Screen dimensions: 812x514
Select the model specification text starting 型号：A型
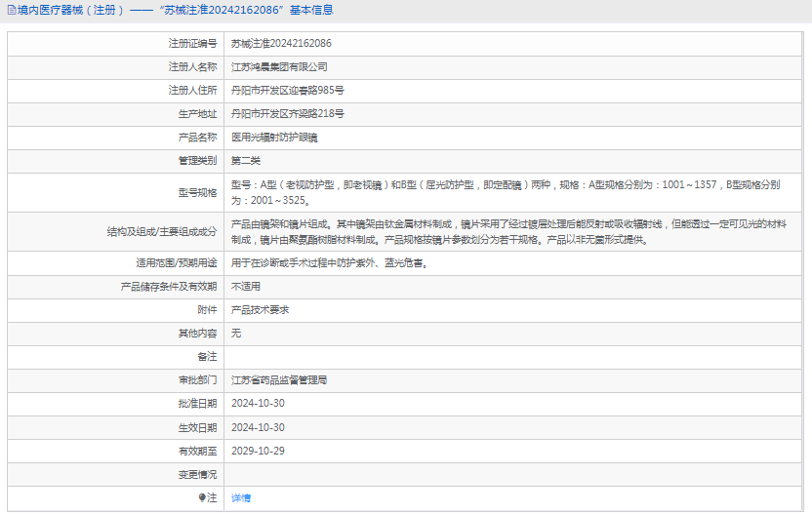506,192
